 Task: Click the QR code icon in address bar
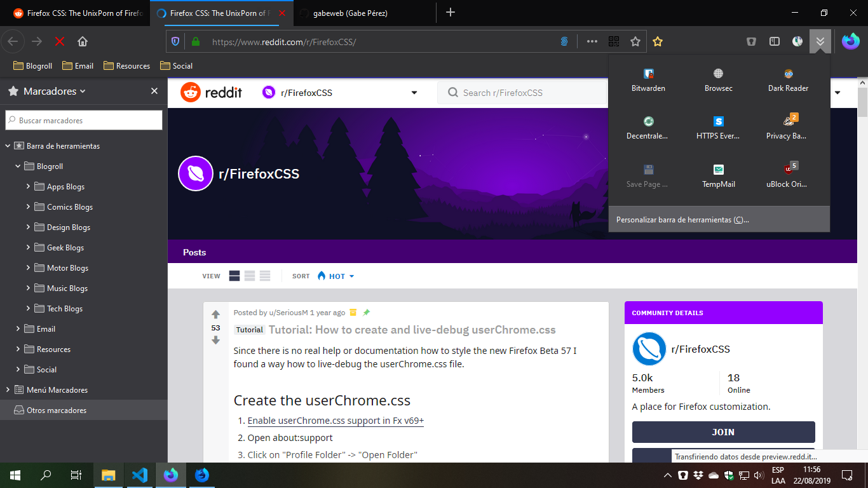click(613, 41)
